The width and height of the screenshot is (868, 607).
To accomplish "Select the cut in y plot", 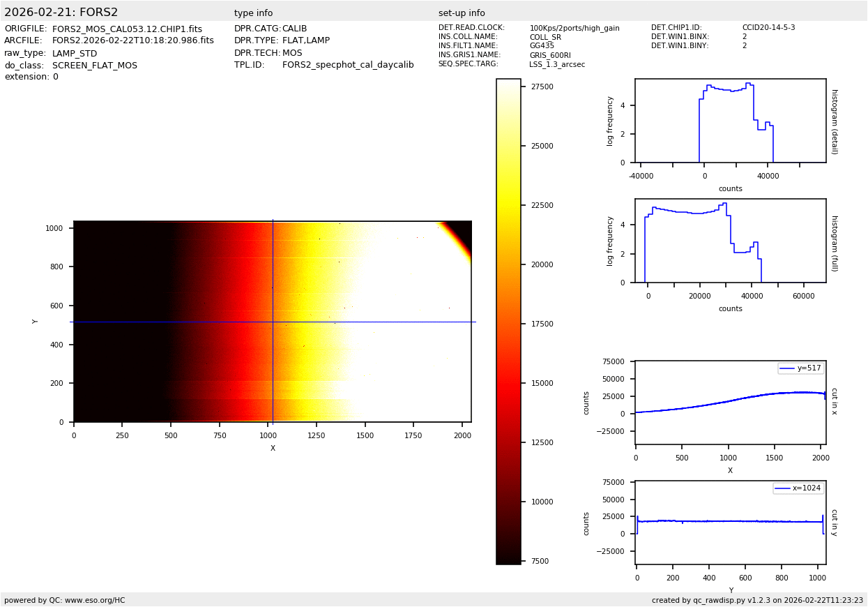I will [730, 523].
